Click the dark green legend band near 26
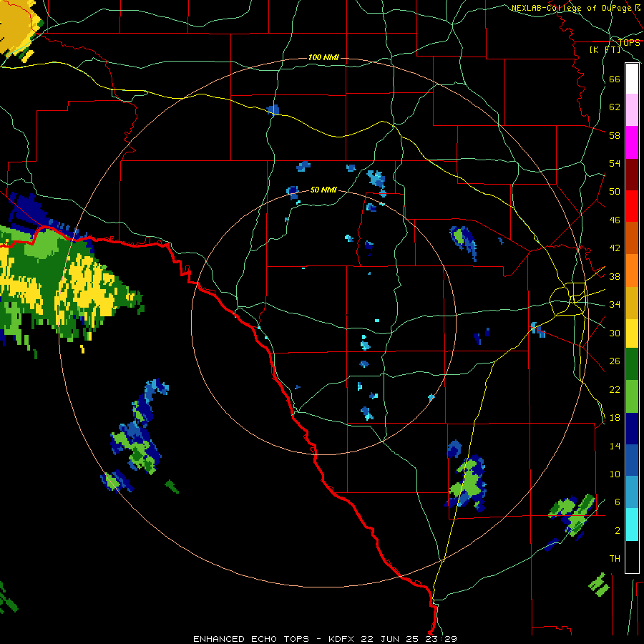This screenshot has height=644, width=644. (632, 364)
